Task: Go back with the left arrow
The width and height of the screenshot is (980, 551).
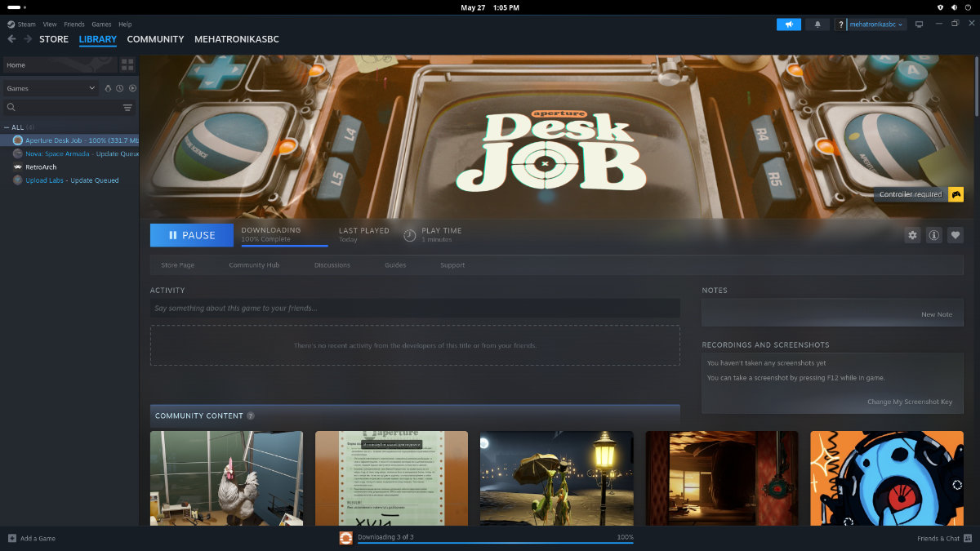Action: click(11, 39)
